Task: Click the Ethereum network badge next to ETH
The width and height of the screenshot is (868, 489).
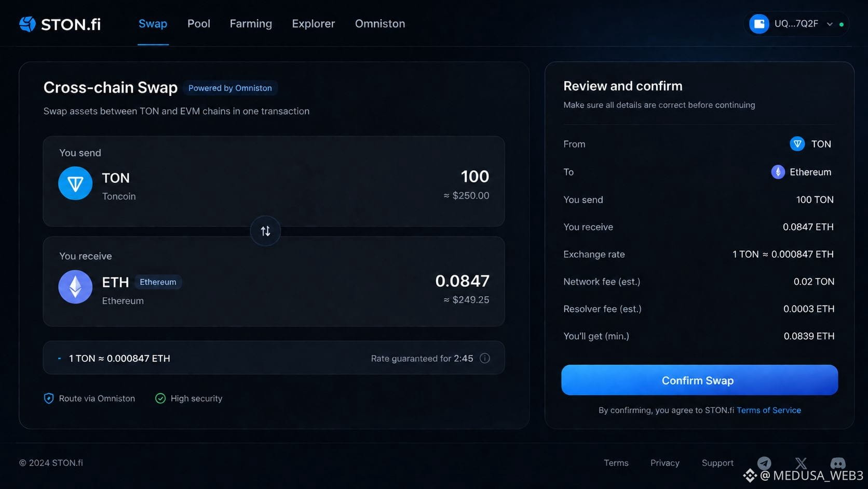Action: pos(158,282)
